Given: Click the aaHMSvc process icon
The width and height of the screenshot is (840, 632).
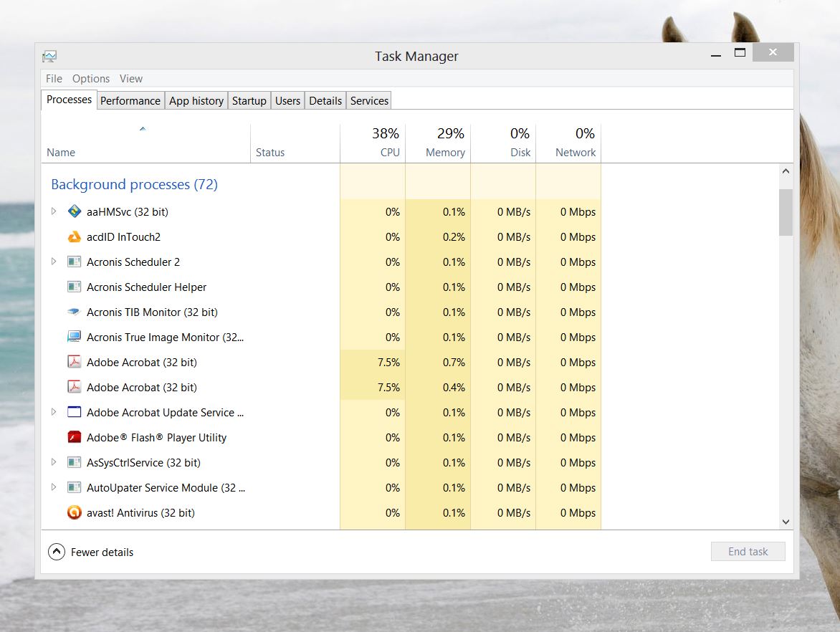Looking at the screenshot, I should point(75,211).
